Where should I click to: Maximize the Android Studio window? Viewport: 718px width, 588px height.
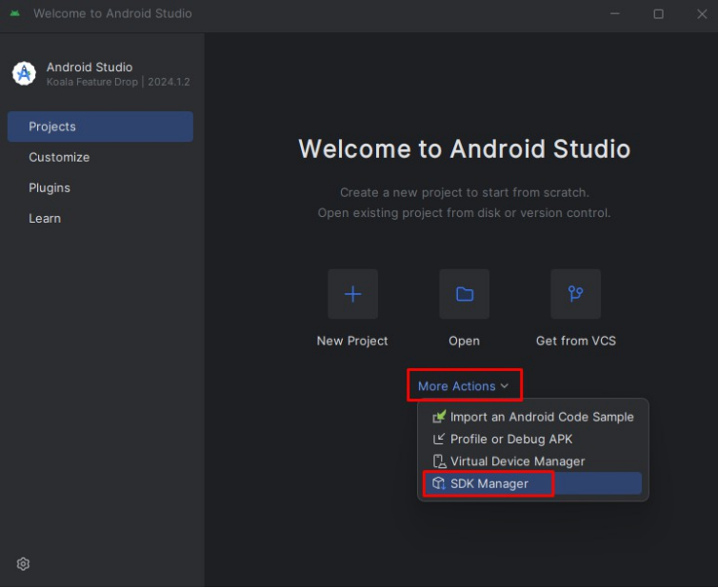[x=658, y=13]
